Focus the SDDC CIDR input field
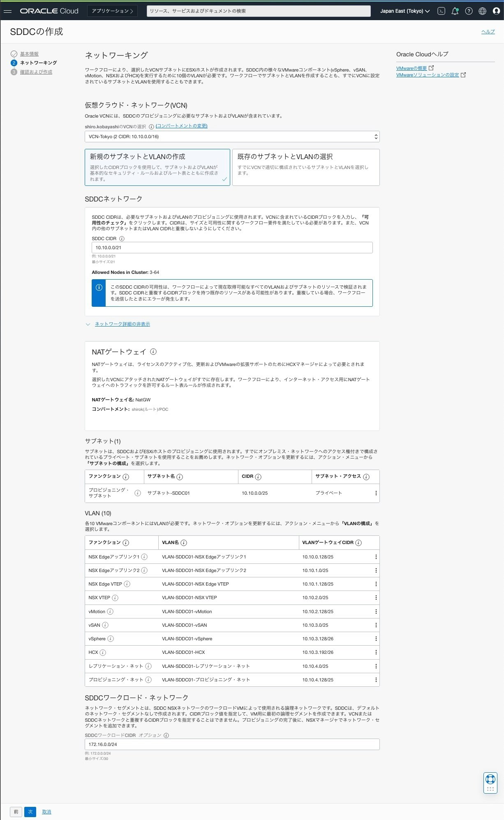This screenshot has width=504, height=820. tap(232, 248)
